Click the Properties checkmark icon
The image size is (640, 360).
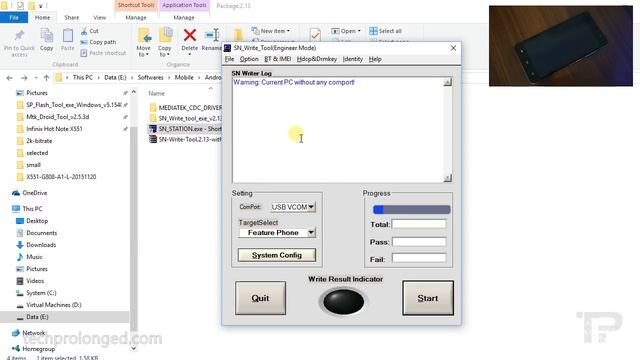click(315, 35)
